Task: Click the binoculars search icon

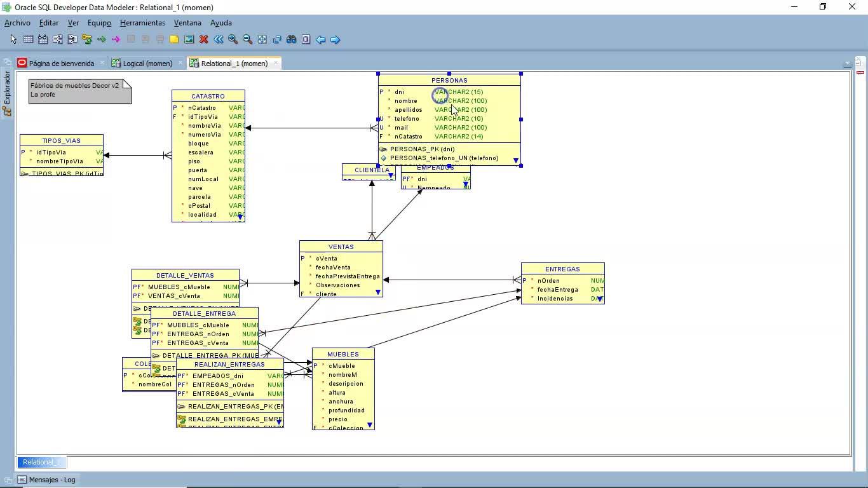Action: [x=291, y=39]
